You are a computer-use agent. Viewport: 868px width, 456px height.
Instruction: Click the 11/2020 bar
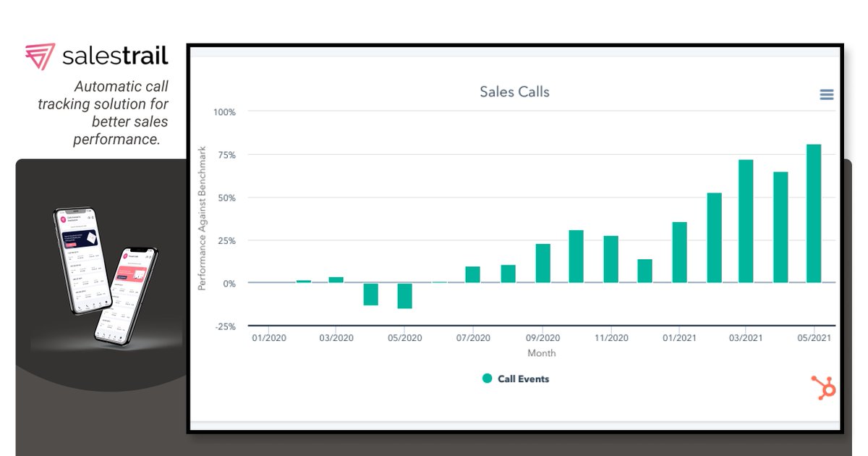pyautogui.click(x=611, y=259)
